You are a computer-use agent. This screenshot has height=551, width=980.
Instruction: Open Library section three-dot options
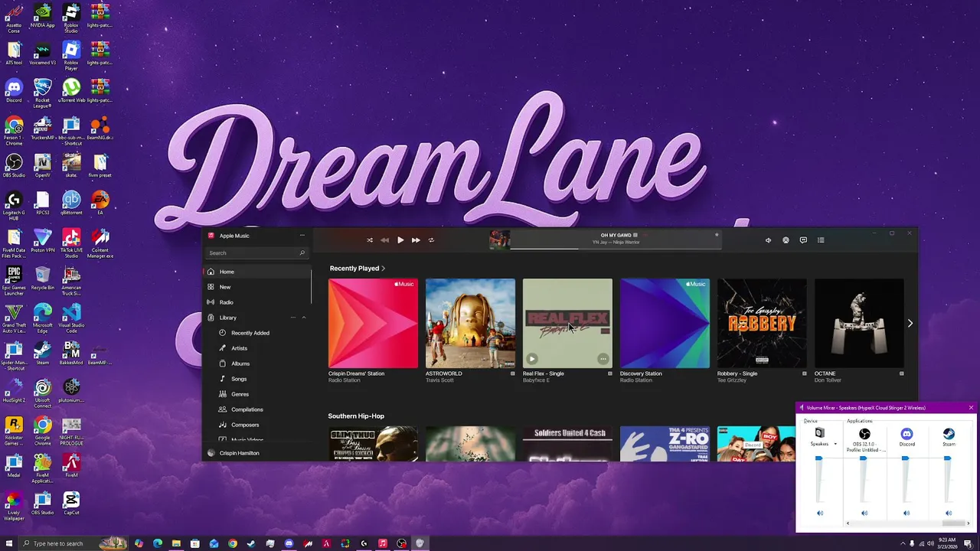292,318
